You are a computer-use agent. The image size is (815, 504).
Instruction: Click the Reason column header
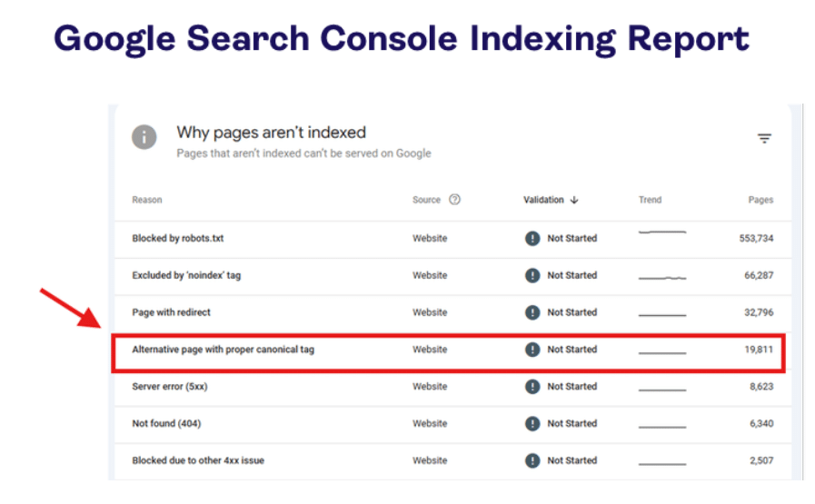coord(147,200)
